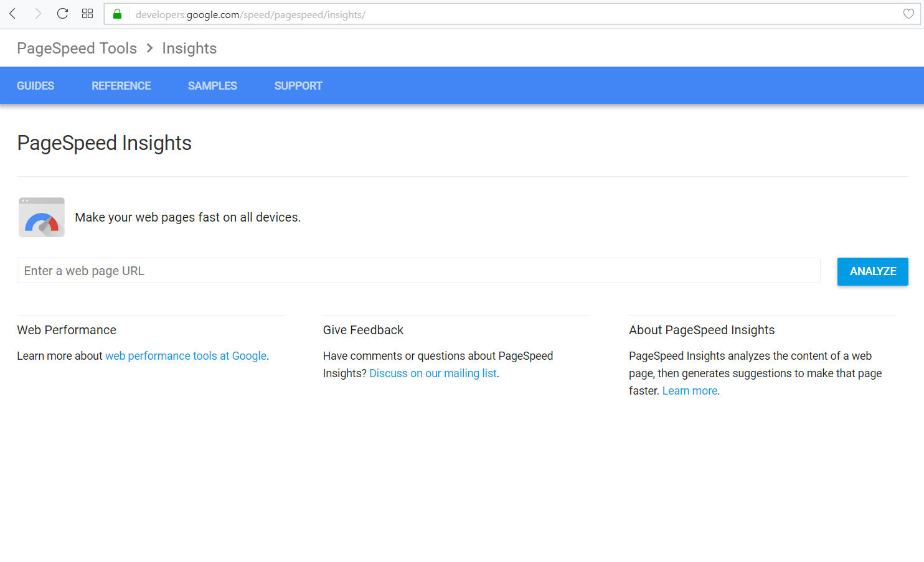
Task: Select the Samples tab
Action: point(212,86)
